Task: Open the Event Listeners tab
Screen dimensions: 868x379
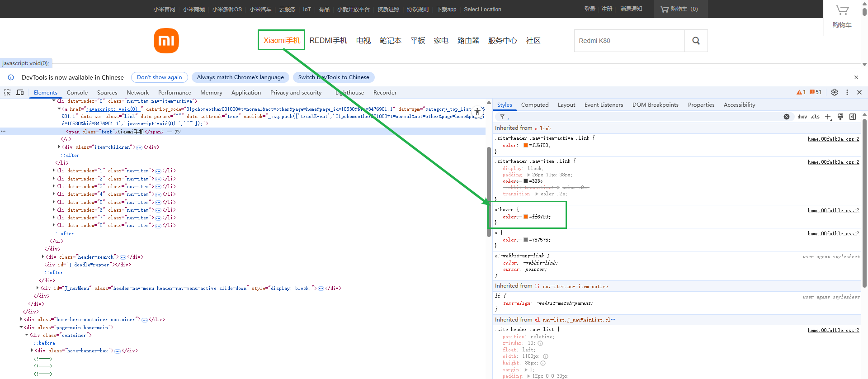Action: [x=604, y=104]
